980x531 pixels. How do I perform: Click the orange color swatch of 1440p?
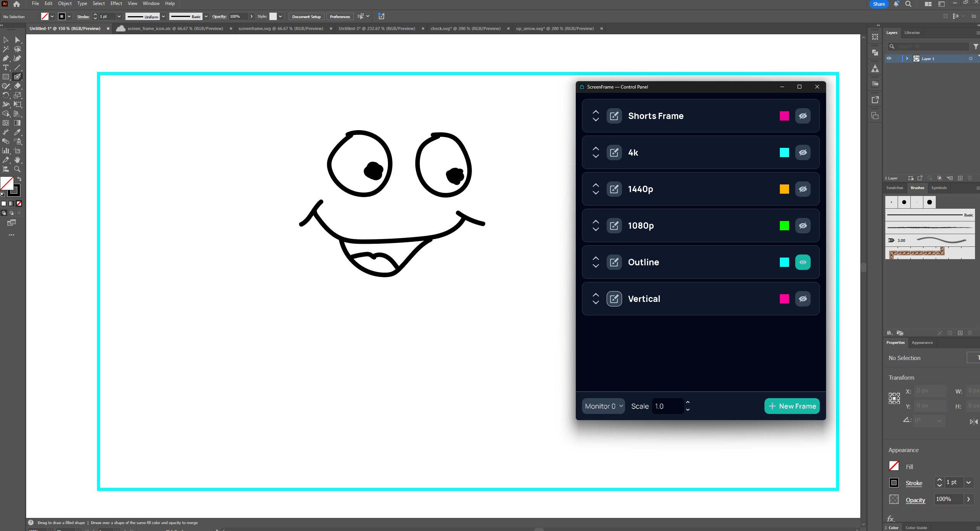(784, 189)
